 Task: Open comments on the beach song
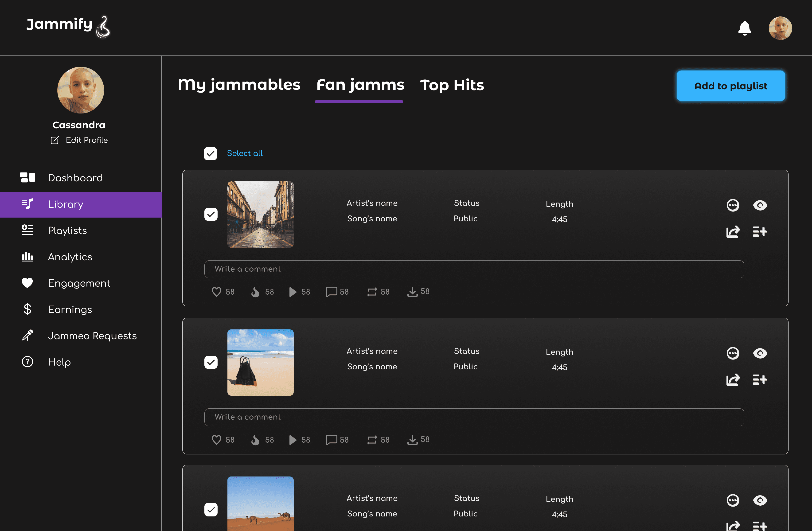click(331, 440)
